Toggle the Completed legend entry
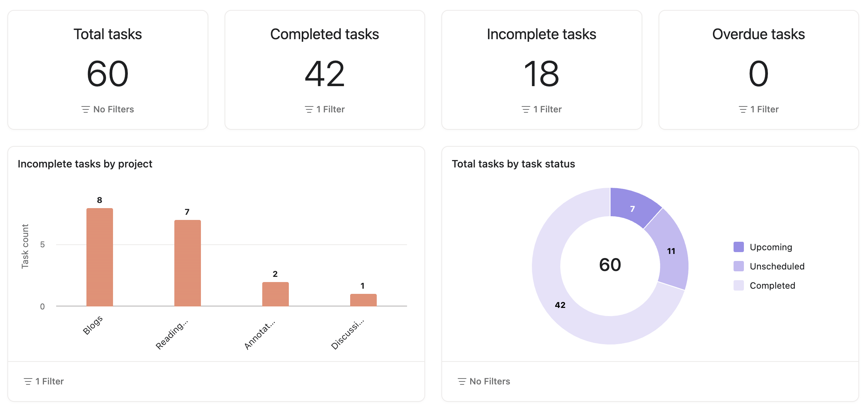The height and width of the screenshot is (414, 868). 772,286
